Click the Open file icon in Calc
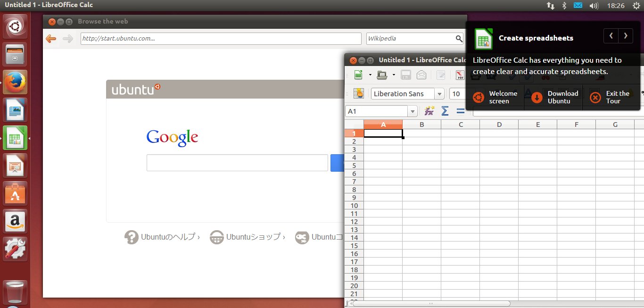The width and height of the screenshot is (644, 308). [382, 75]
